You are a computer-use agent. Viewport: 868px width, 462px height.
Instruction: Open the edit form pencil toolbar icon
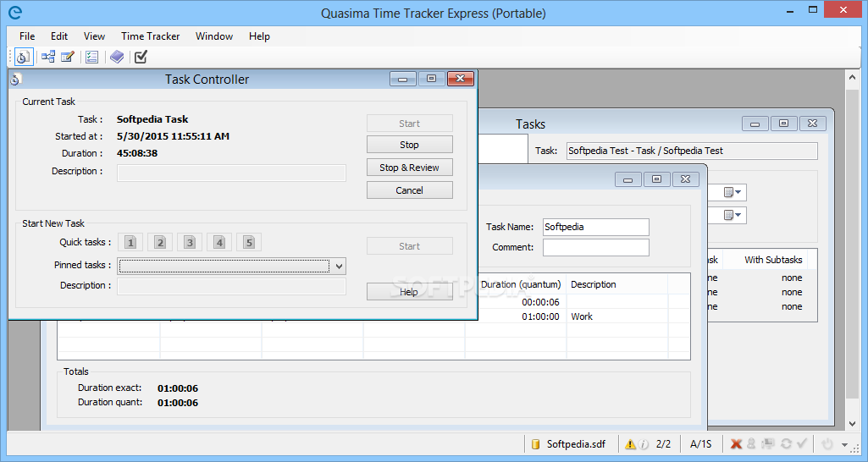click(x=68, y=57)
